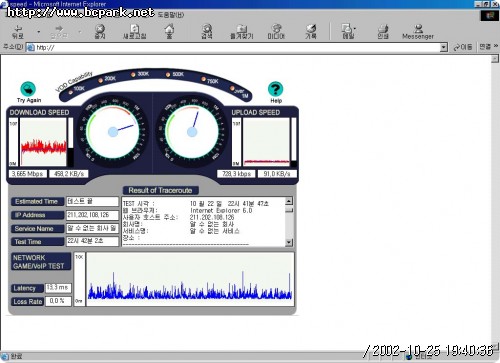Click the Stop toolbar icon
The height and width of the screenshot is (363, 500).
100,31
